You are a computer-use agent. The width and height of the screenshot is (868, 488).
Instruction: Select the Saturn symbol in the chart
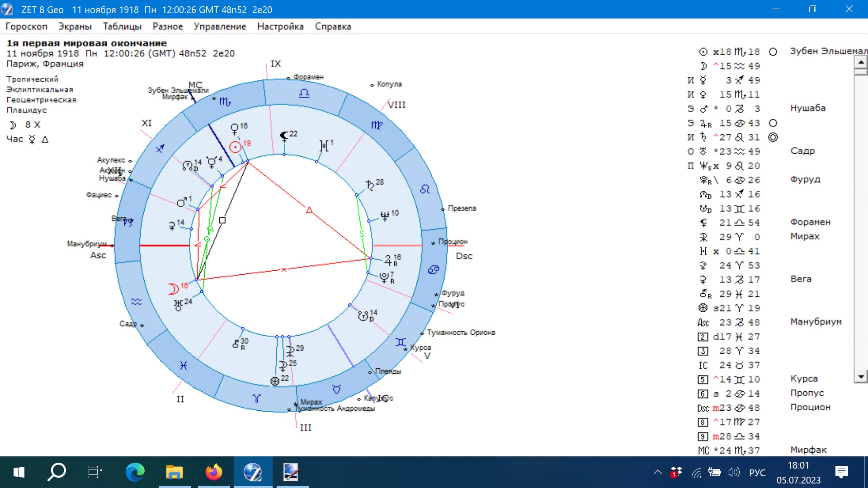(x=370, y=185)
